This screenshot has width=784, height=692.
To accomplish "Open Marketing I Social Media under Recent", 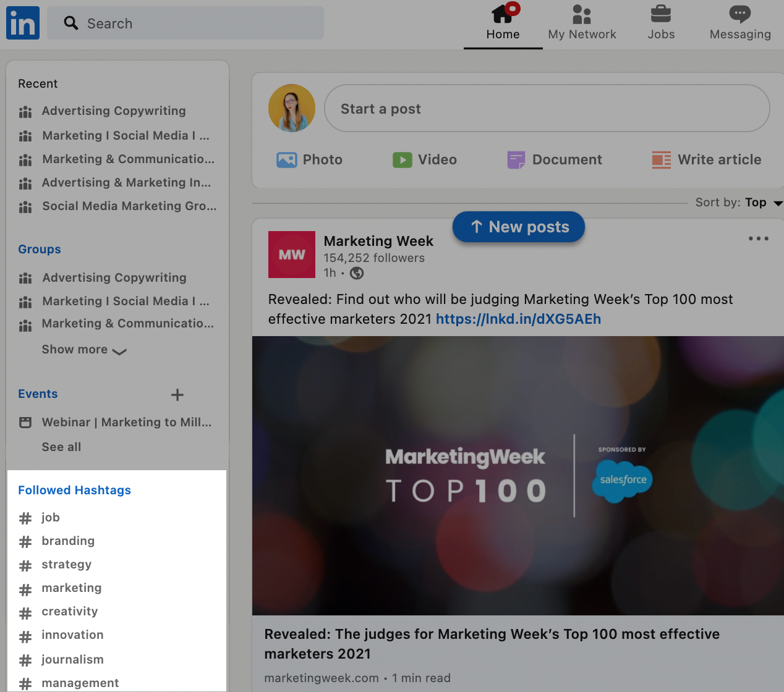I will tap(126, 135).
